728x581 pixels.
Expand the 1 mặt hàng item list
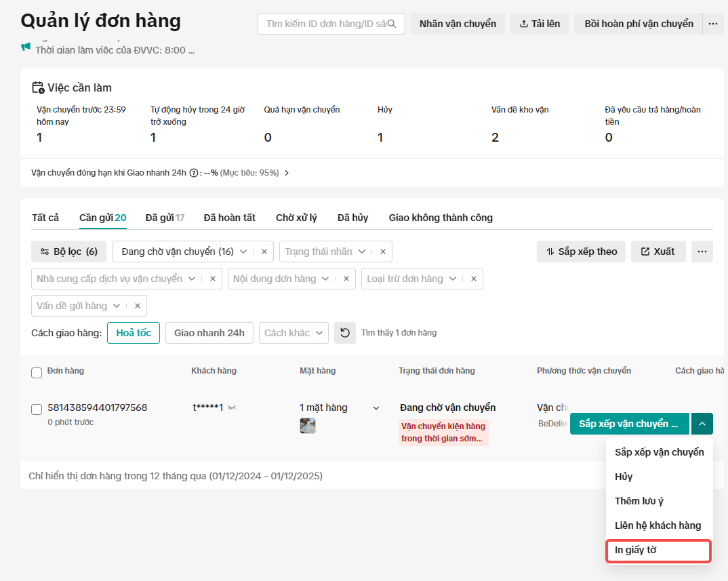(x=376, y=408)
